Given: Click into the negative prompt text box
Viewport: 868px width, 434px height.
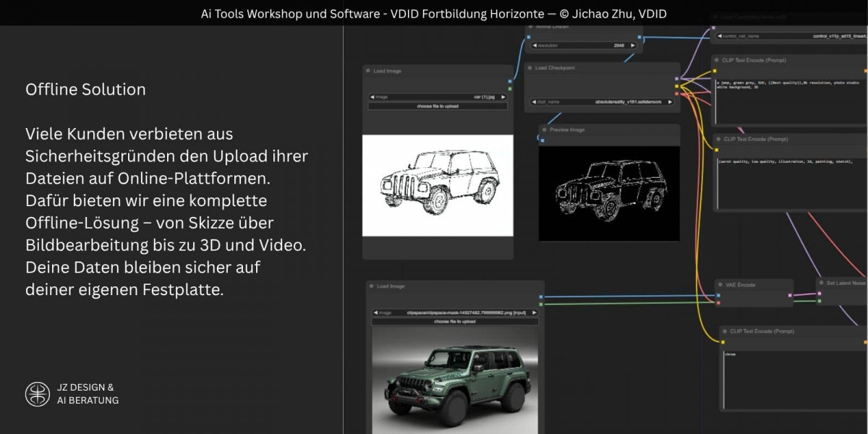Looking at the screenshot, I should pyautogui.click(x=788, y=181).
